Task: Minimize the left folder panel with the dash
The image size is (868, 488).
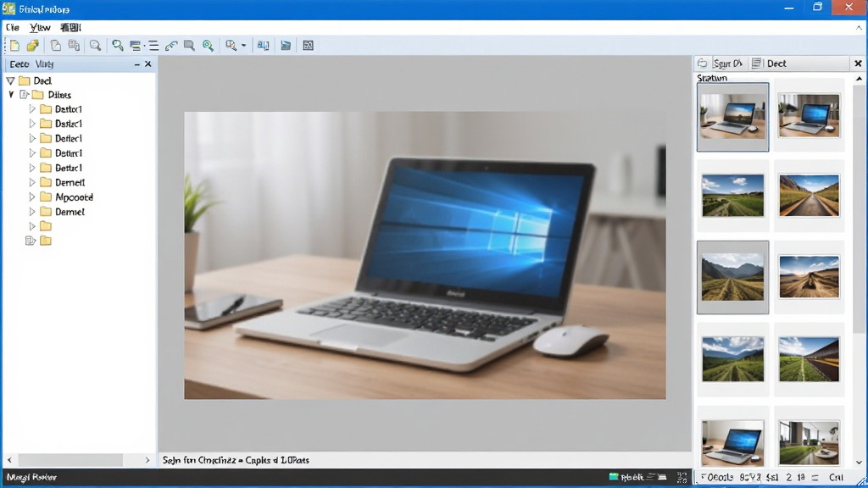Action: click(x=136, y=64)
